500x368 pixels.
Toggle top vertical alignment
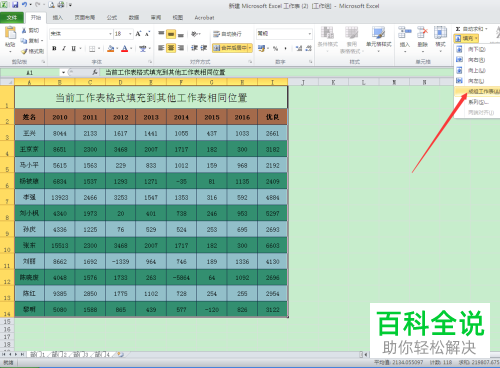161,34
